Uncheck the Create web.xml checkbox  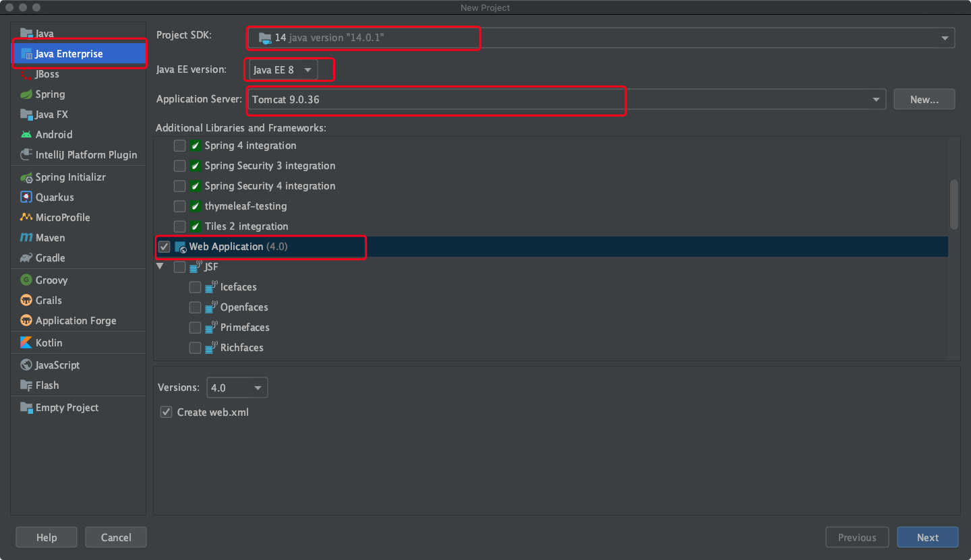[x=166, y=412]
